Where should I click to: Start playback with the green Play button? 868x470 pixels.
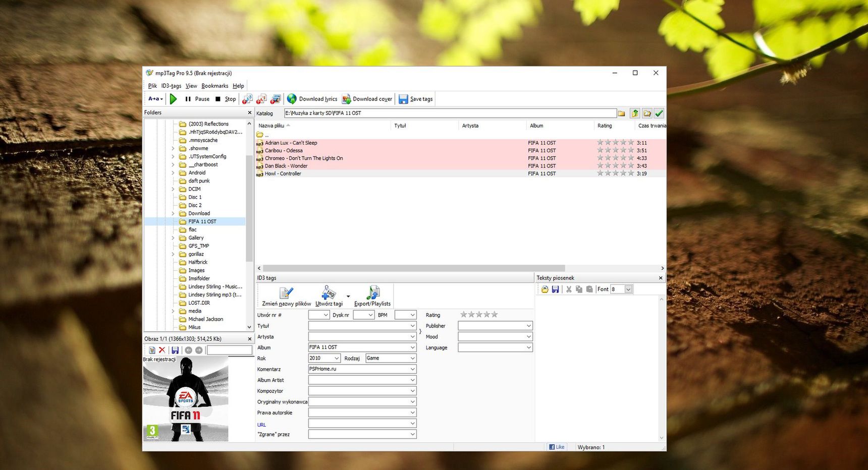(173, 99)
